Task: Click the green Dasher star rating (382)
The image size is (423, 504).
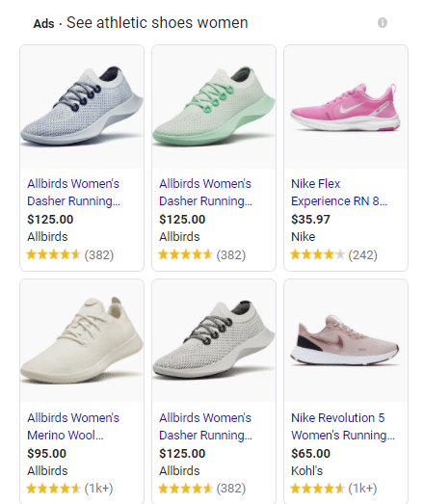Action: click(x=202, y=254)
